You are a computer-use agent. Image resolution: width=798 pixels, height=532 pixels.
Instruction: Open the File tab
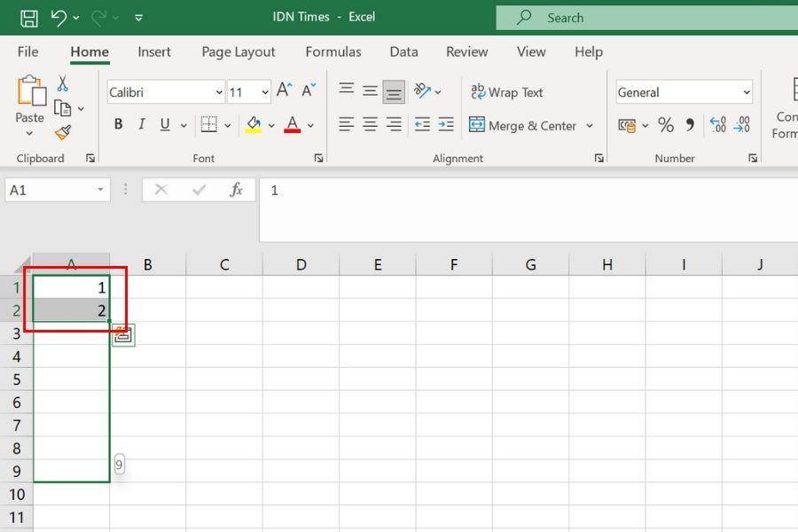pos(27,52)
